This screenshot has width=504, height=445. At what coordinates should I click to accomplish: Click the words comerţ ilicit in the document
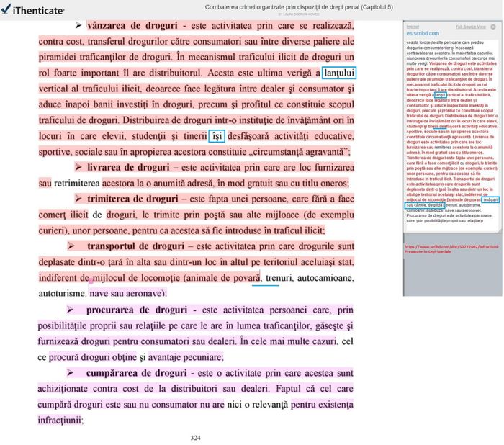click(x=63, y=215)
